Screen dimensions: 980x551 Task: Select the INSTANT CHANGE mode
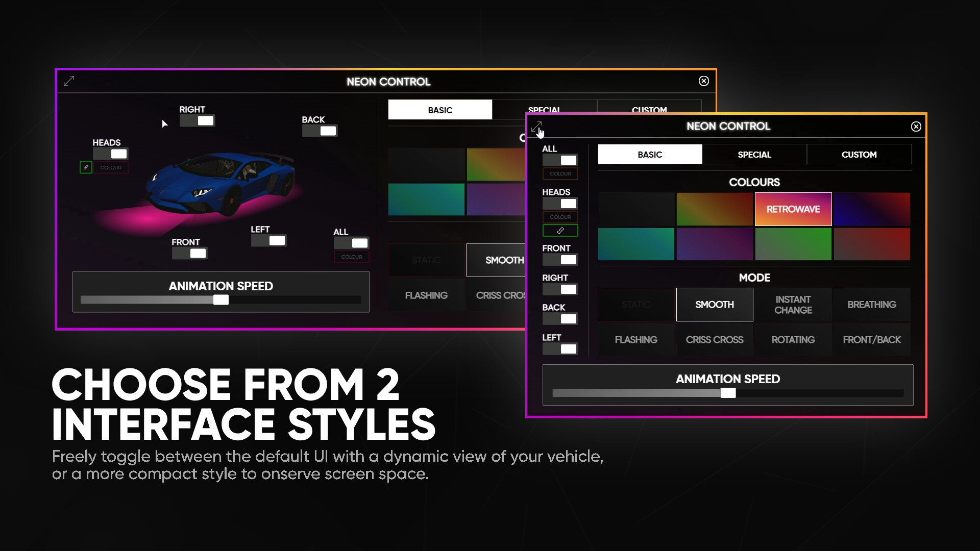click(793, 305)
